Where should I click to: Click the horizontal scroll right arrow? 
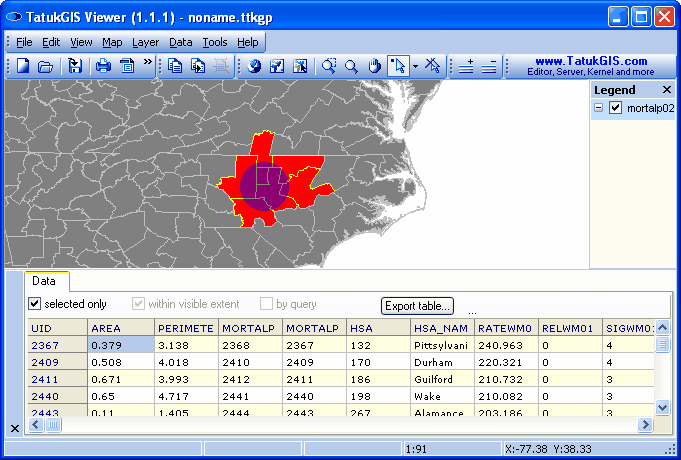(x=645, y=424)
